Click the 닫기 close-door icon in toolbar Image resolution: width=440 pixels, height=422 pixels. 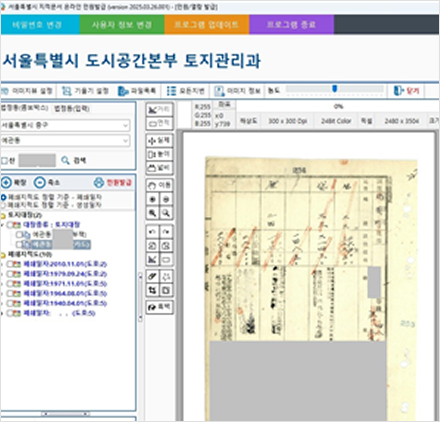tap(399, 90)
